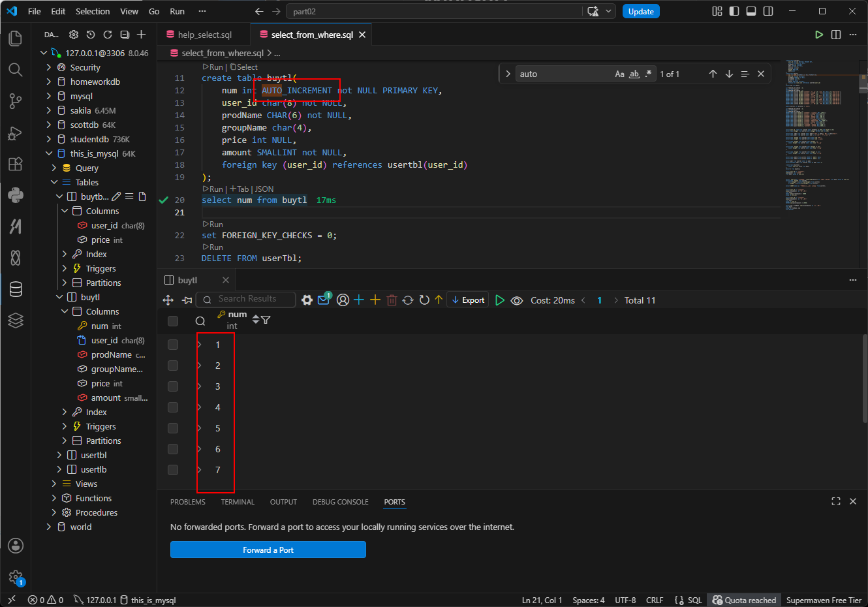Click the green run query icon in results
The height and width of the screenshot is (607, 868).
click(x=500, y=300)
